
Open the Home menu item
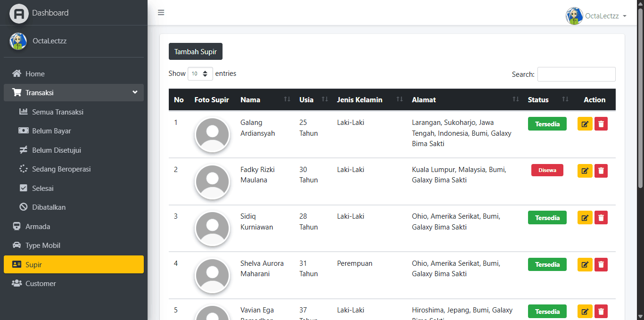[x=74, y=74]
